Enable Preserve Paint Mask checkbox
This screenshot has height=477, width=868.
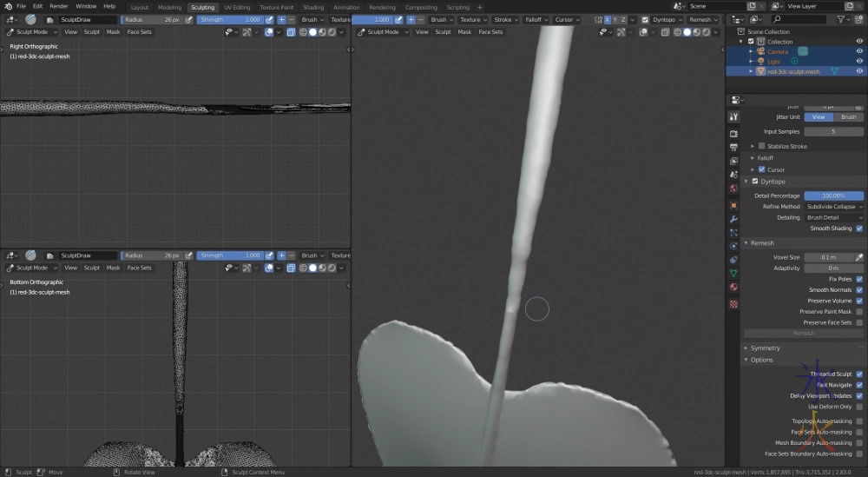click(x=859, y=311)
